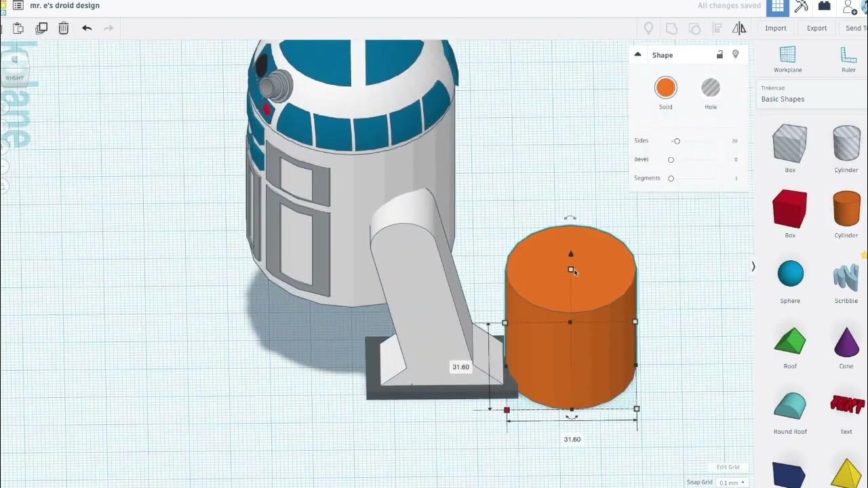
Task: Click the Sides value 20
Action: point(734,141)
